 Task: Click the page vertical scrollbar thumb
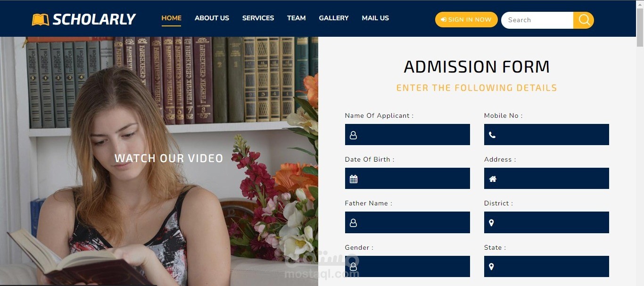tap(640, 27)
